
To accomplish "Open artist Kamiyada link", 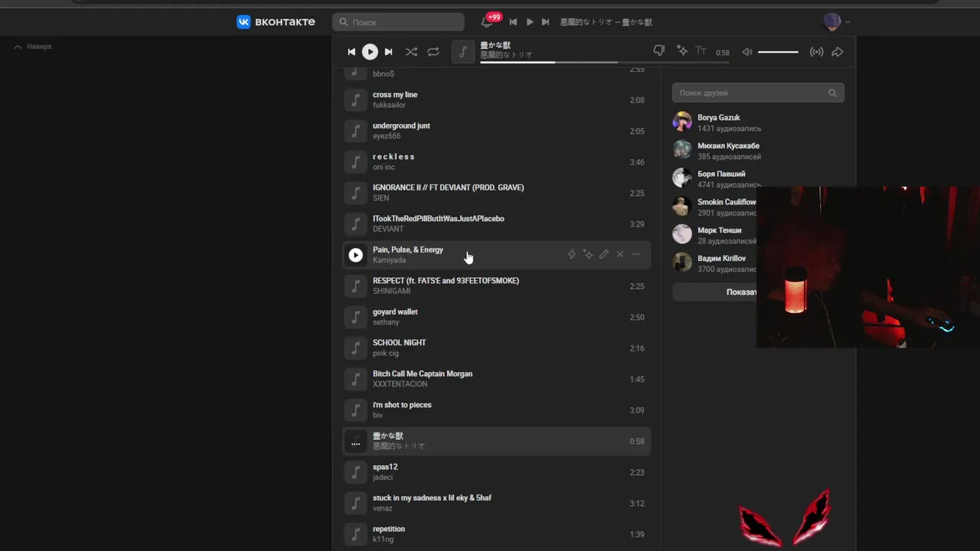I will pyautogui.click(x=389, y=260).
